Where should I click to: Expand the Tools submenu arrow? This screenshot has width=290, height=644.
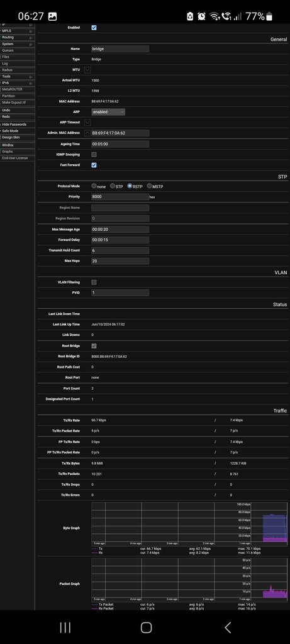point(31,77)
